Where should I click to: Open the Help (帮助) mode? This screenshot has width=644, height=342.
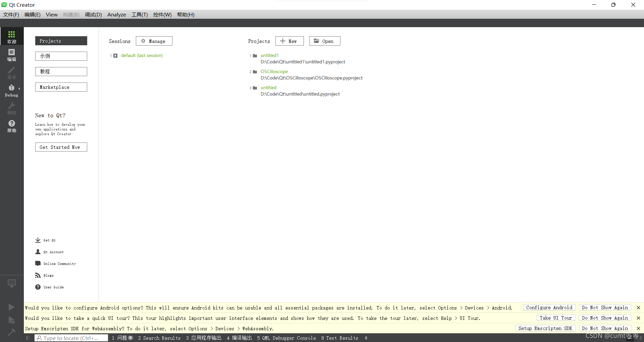(x=12, y=126)
